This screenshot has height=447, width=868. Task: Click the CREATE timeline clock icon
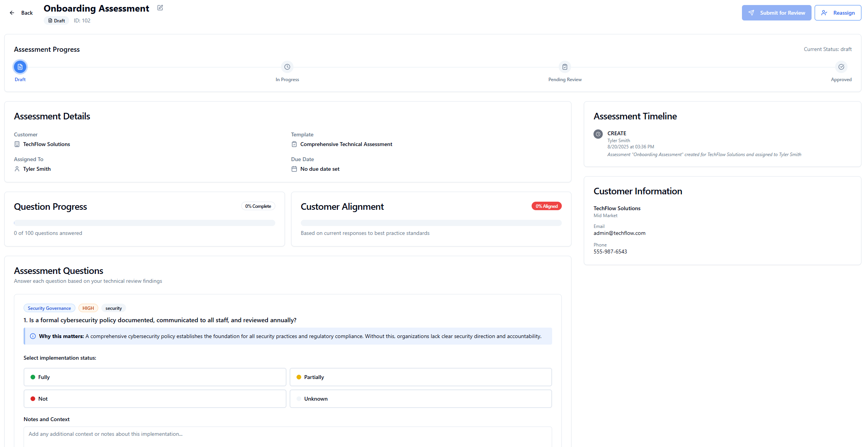point(598,134)
